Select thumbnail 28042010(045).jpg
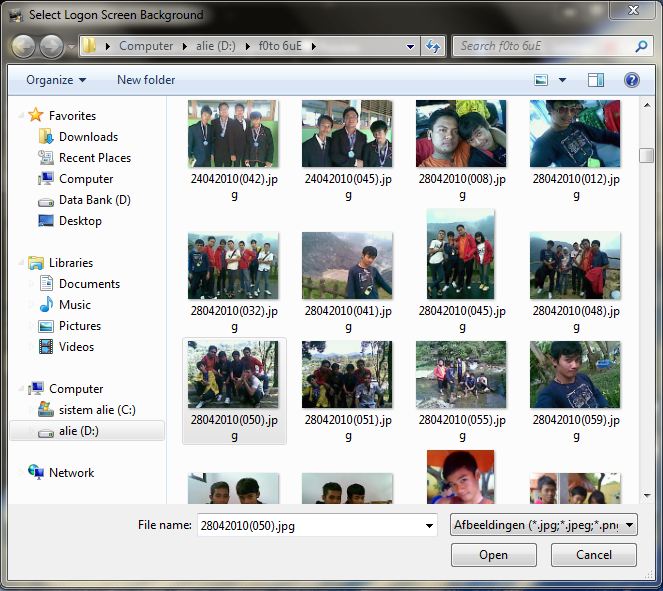Viewport: 663px width, 591px height. [461, 254]
